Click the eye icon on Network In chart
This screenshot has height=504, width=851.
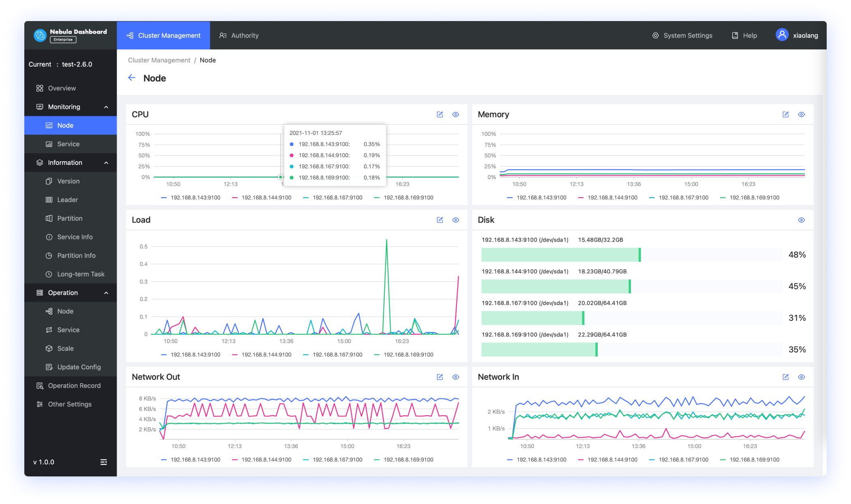tap(801, 377)
